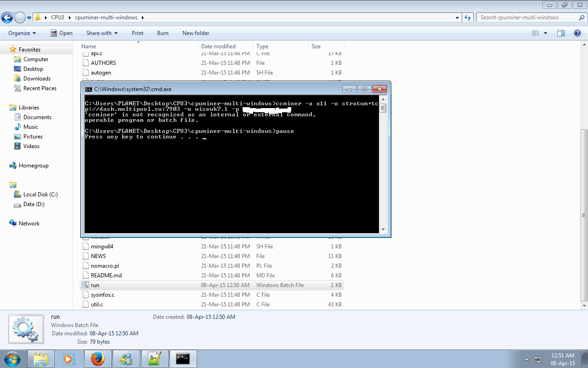Create a New folder

click(x=196, y=33)
